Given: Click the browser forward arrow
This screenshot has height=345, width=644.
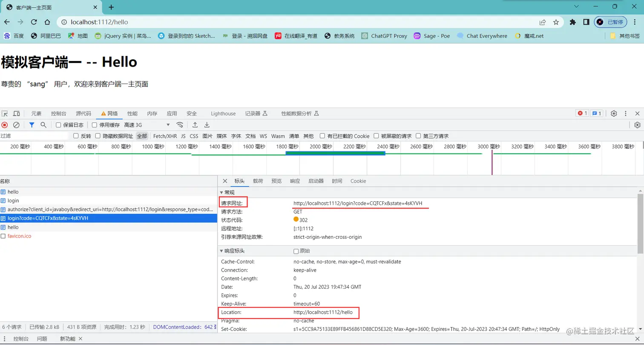Looking at the screenshot, I should click(20, 22).
